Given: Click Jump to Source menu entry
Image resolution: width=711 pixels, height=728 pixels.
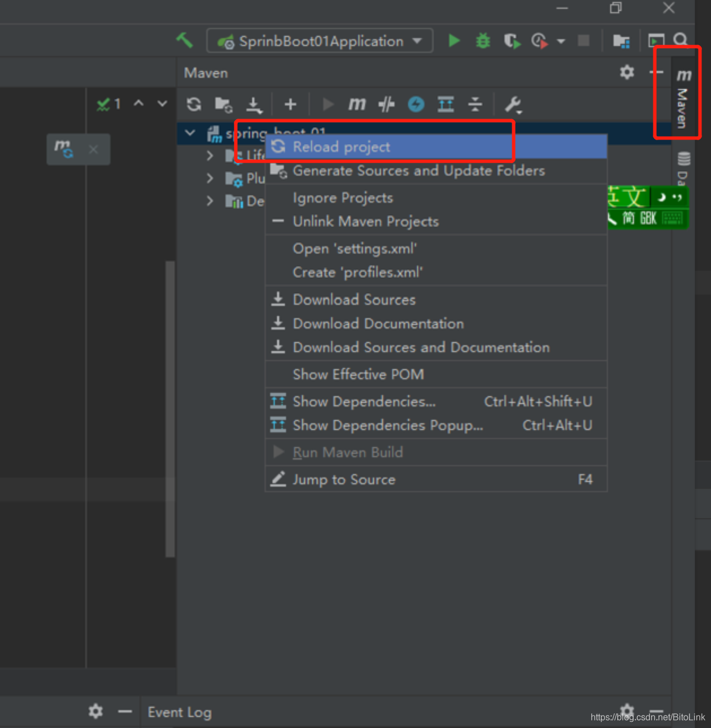Looking at the screenshot, I should 436,479.
